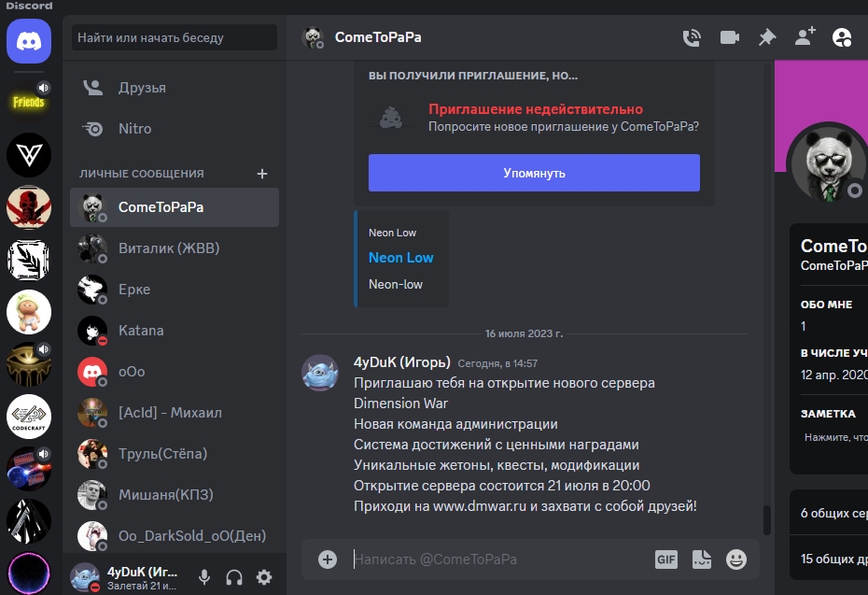This screenshot has width=868, height=595.
Task: Open chat with Epke
Action: tap(175, 290)
